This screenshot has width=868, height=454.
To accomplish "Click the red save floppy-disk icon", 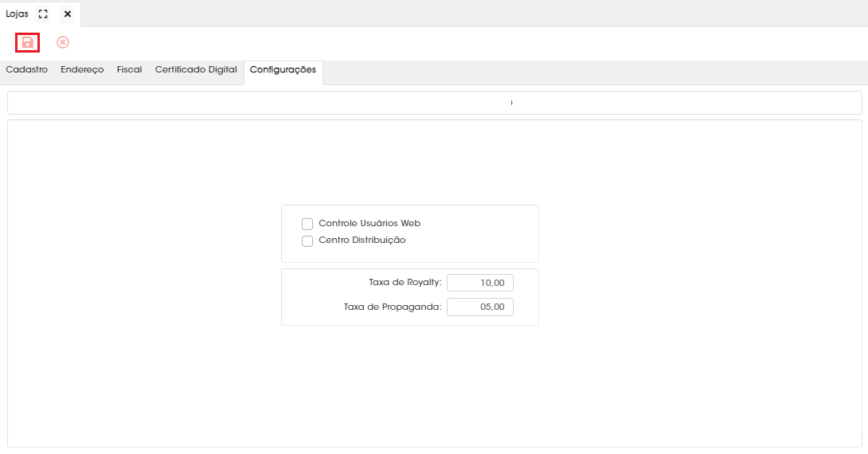I will point(27,43).
